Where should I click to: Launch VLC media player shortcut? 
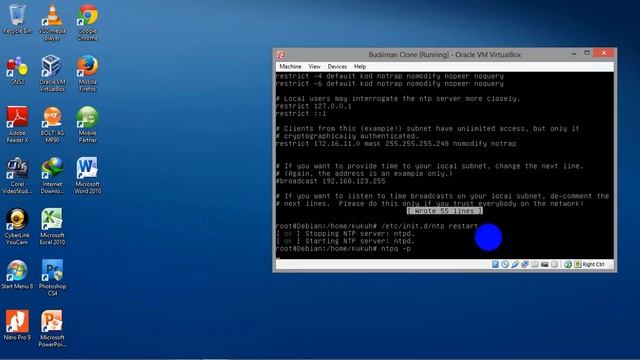click(52, 23)
